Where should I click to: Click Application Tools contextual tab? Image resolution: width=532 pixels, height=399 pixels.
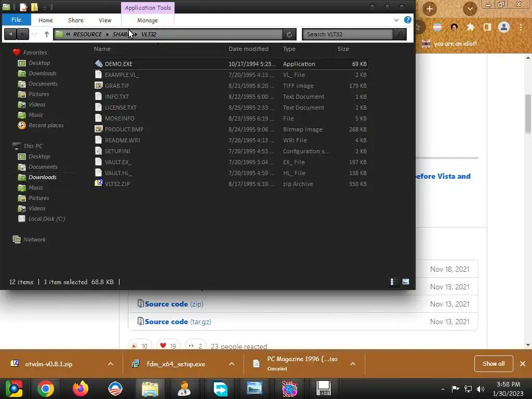tap(148, 7)
